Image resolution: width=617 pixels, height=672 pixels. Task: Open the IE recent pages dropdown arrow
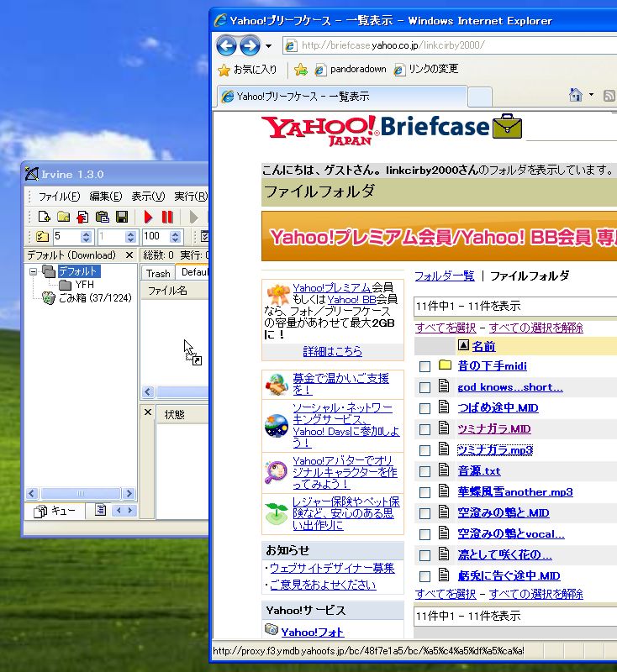click(268, 46)
